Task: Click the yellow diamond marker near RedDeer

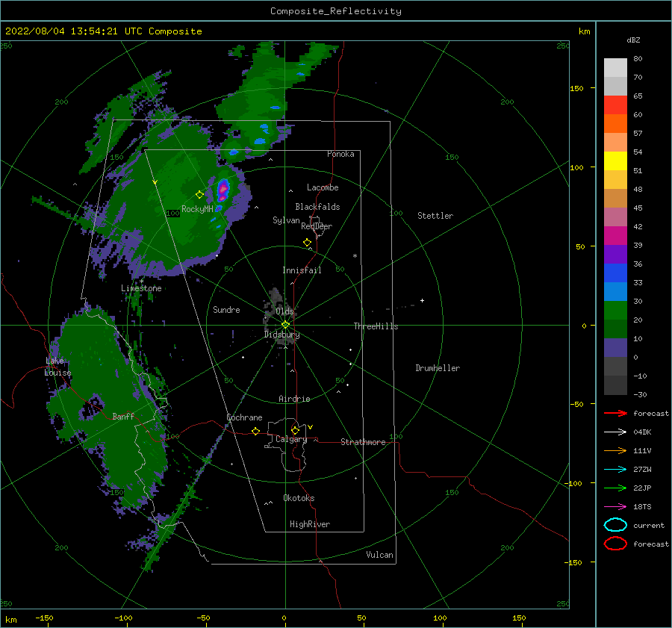Action: point(308,243)
